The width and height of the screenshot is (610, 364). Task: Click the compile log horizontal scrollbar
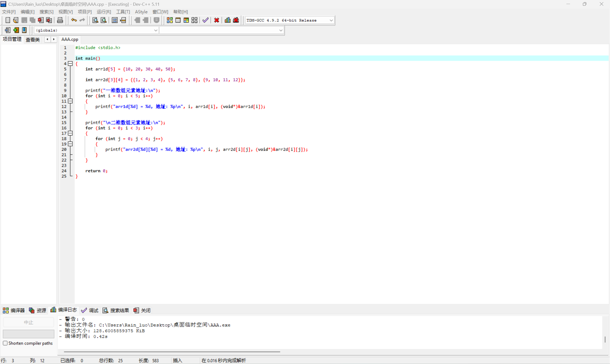(x=172, y=352)
